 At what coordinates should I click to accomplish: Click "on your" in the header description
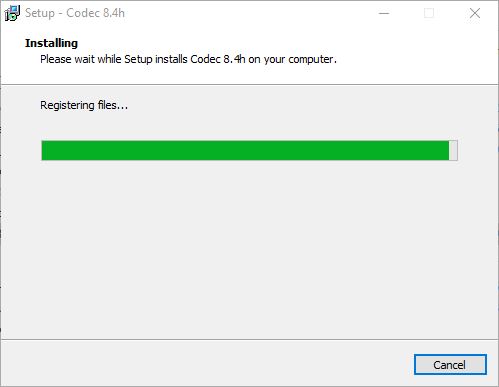(267, 59)
